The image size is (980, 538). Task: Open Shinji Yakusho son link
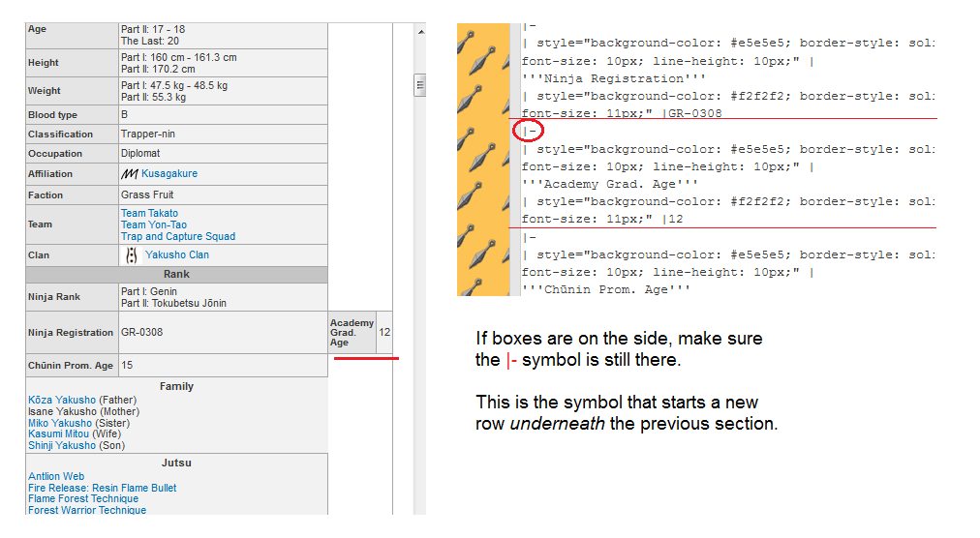coord(62,445)
